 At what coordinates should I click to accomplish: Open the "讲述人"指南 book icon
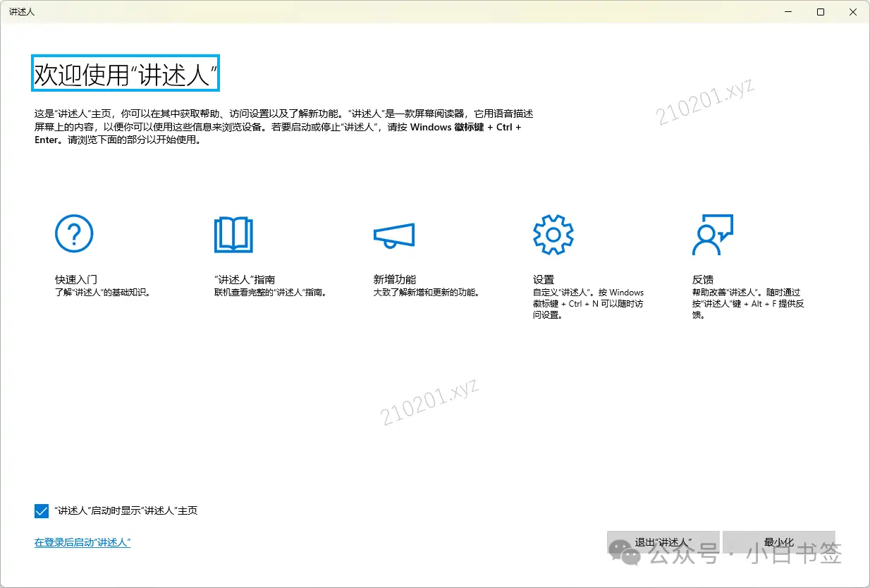tap(233, 235)
